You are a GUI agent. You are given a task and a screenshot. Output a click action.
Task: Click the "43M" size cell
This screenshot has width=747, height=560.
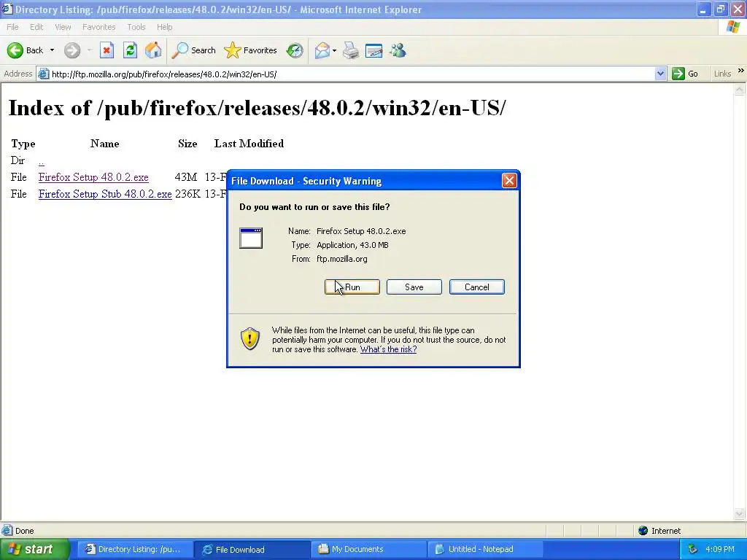click(x=186, y=178)
